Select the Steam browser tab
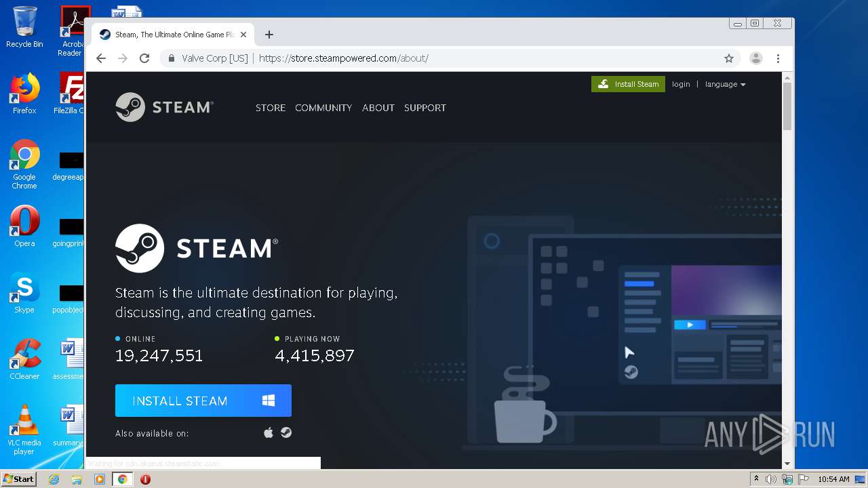 [172, 35]
